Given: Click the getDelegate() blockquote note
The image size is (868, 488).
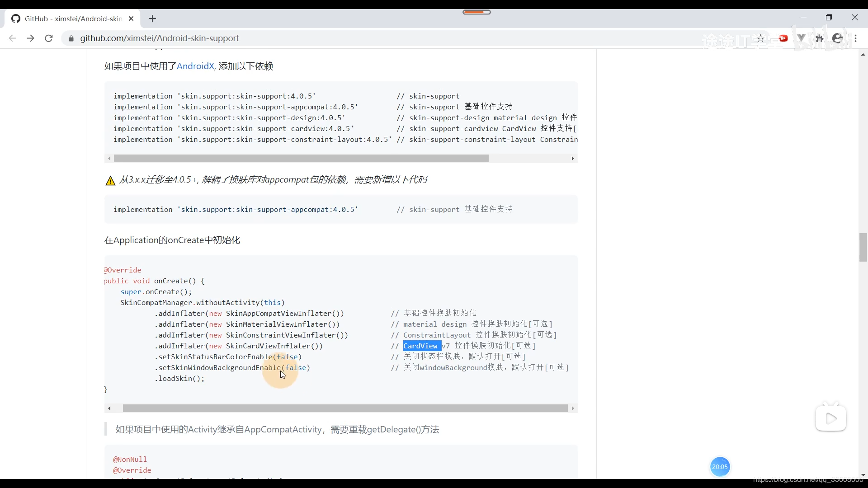Looking at the screenshot, I should [x=277, y=429].
